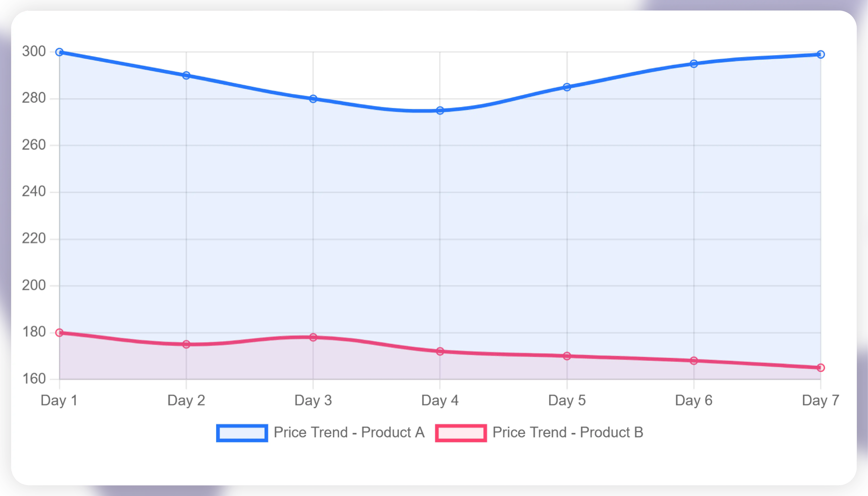The image size is (868, 496).
Task: Click Product A data point on Day 7
Action: 821,55
